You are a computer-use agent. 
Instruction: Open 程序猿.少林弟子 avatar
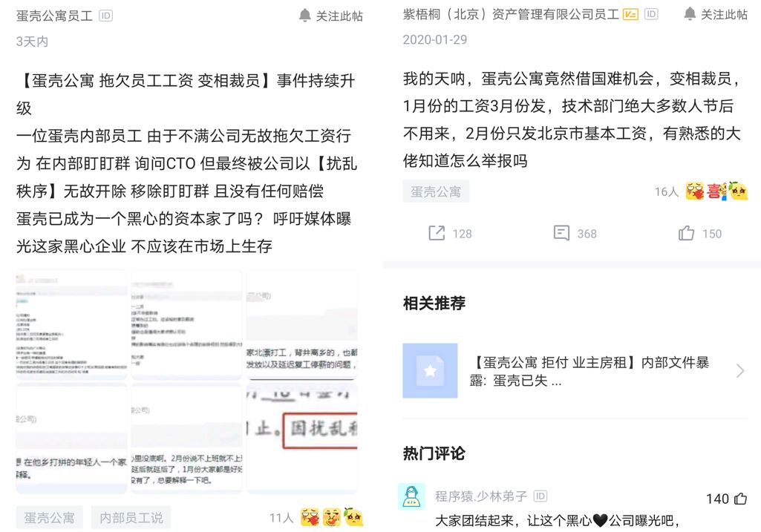411,496
